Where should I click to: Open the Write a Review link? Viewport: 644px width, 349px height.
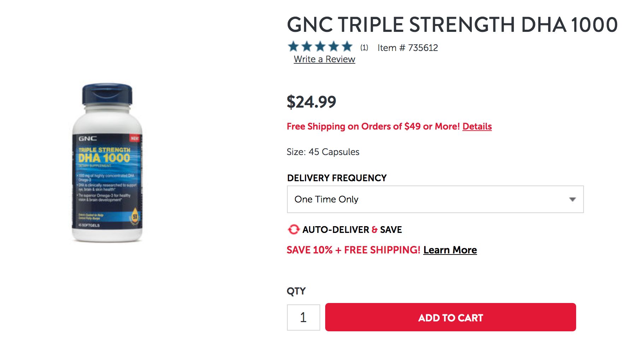click(324, 59)
